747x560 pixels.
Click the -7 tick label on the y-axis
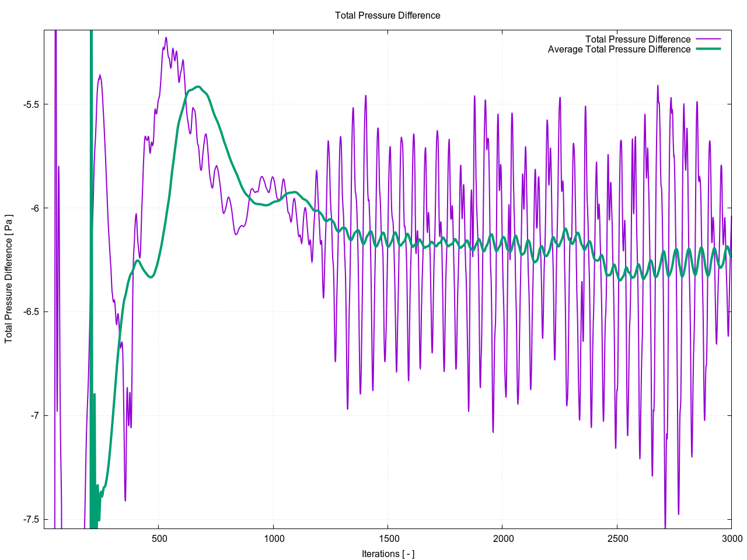[x=34, y=416]
